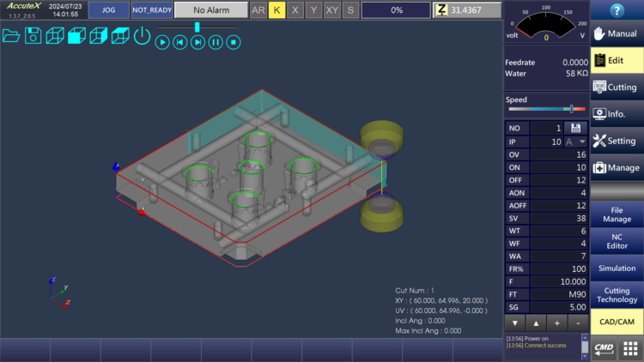Viewport: 644px width, 362px height.
Task: Click the JOG mode indicator
Action: (x=109, y=10)
